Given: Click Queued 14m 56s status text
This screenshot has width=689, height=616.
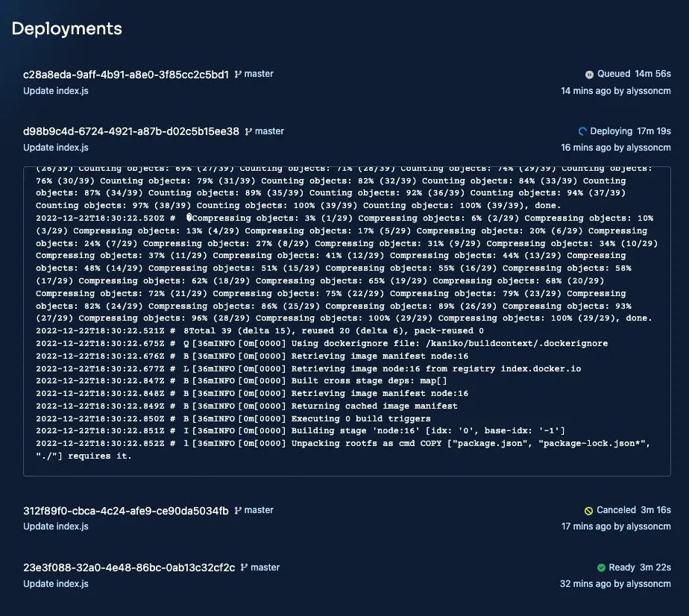Looking at the screenshot, I should 634,74.
